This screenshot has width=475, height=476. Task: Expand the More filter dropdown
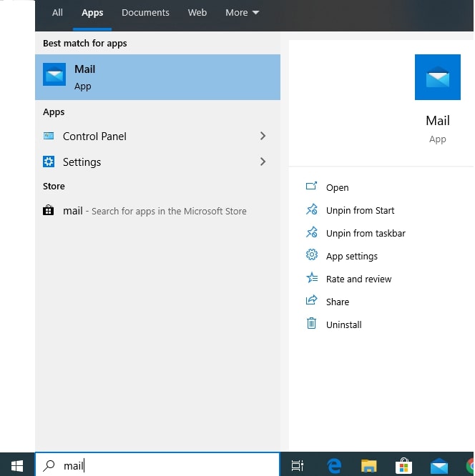[x=242, y=13]
